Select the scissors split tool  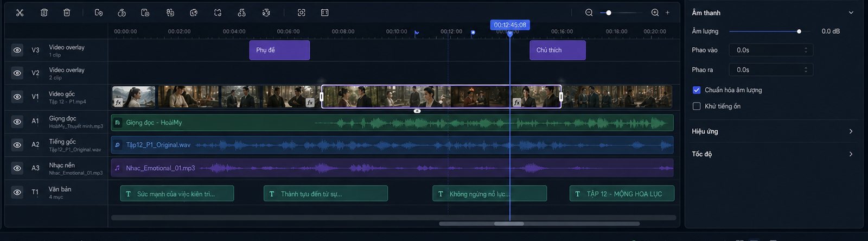click(20, 12)
